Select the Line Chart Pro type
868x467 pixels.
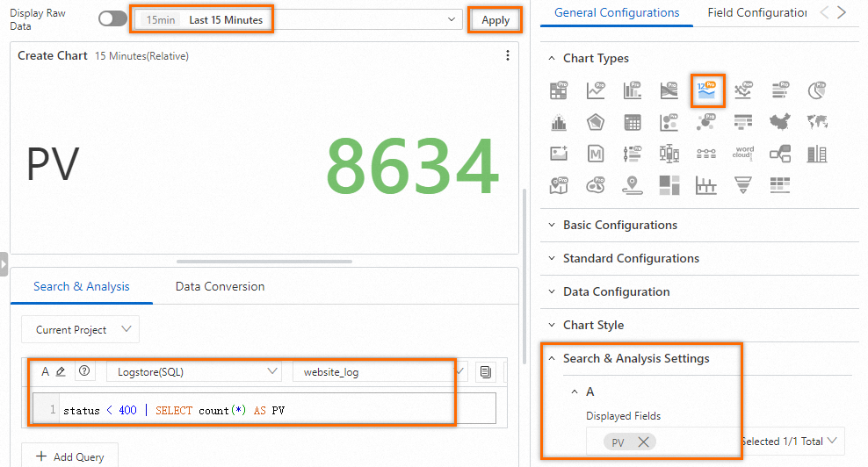pyautogui.click(x=596, y=90)
